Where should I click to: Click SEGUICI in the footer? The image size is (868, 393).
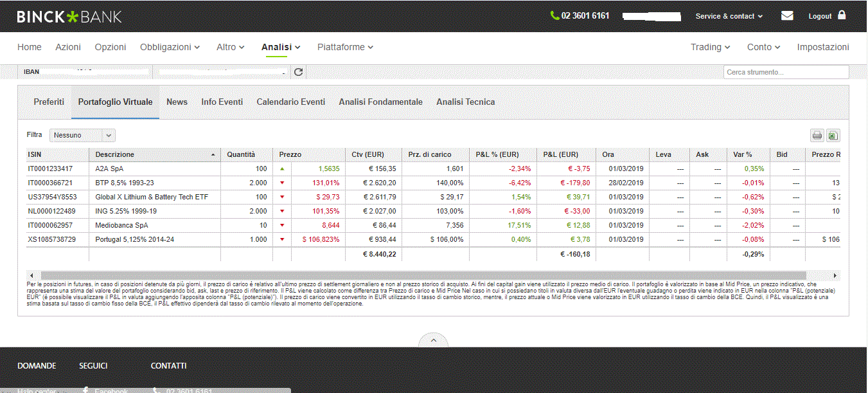coord(93,366)
